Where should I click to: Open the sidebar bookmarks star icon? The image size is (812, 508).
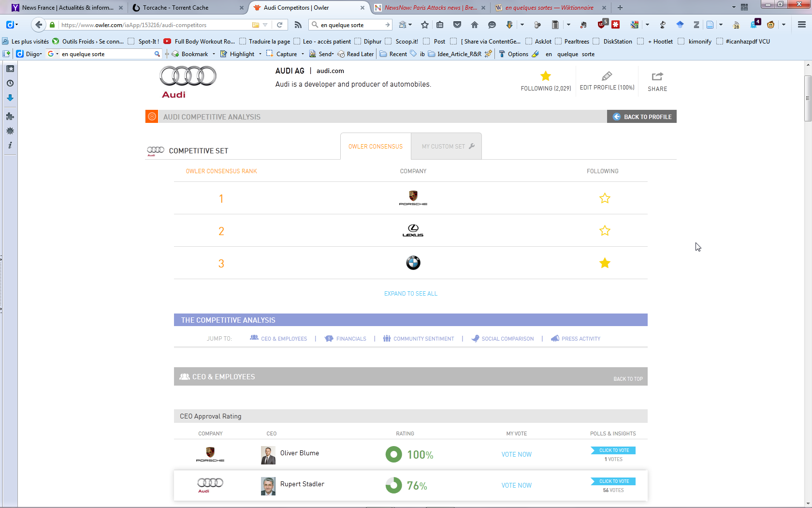[x=10, y=69]
